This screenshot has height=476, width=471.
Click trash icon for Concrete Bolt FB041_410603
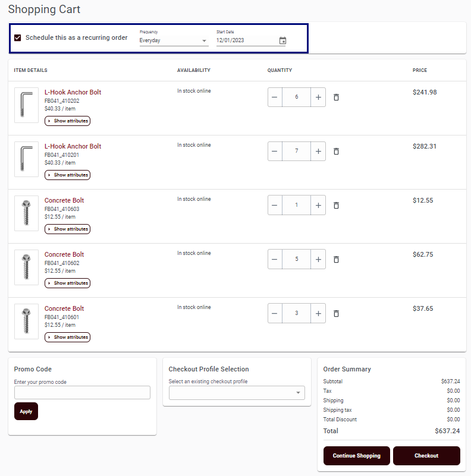pos(336,205)
